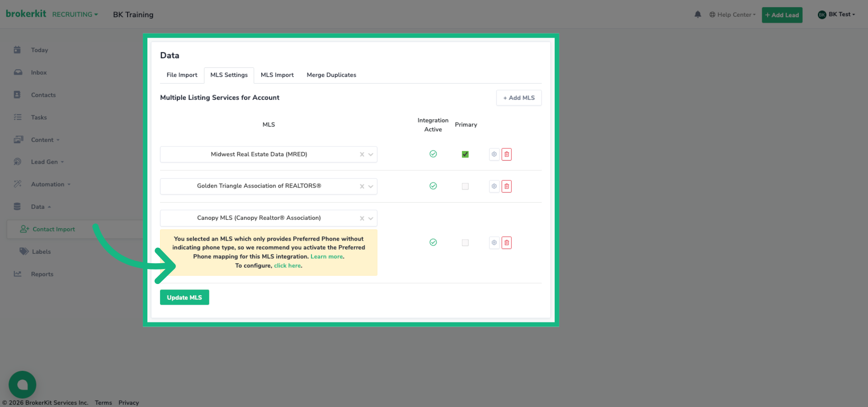
Task: Switch to the MLS Import tab
Action: (x=277, y=75)
